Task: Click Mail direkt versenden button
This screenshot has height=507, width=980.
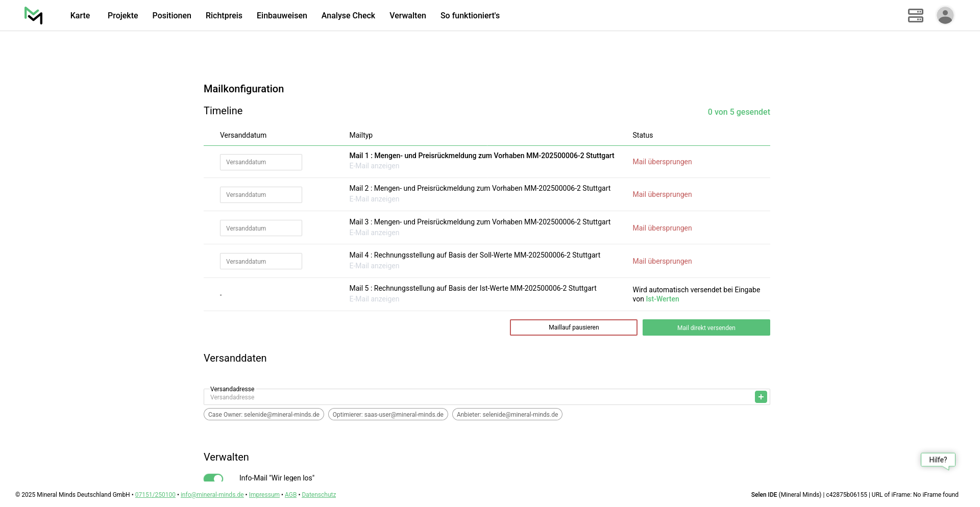Action: [706, 327]
